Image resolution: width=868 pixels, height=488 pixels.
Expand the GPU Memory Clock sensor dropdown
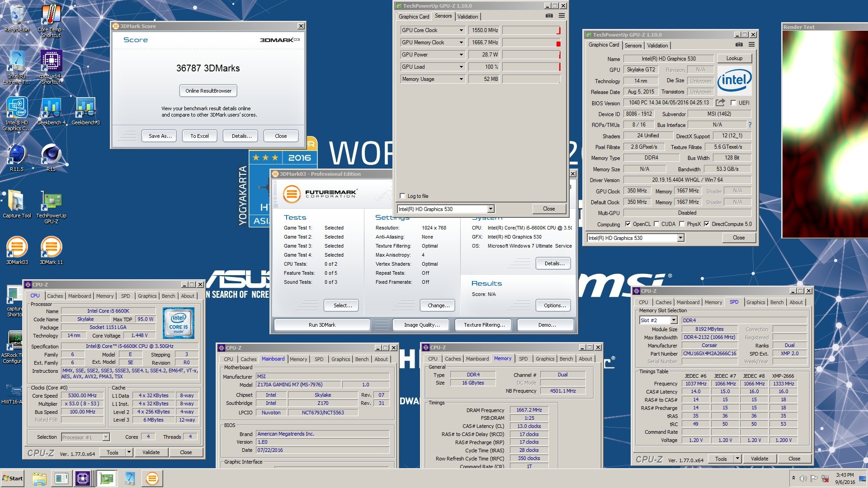click(461, 42)
